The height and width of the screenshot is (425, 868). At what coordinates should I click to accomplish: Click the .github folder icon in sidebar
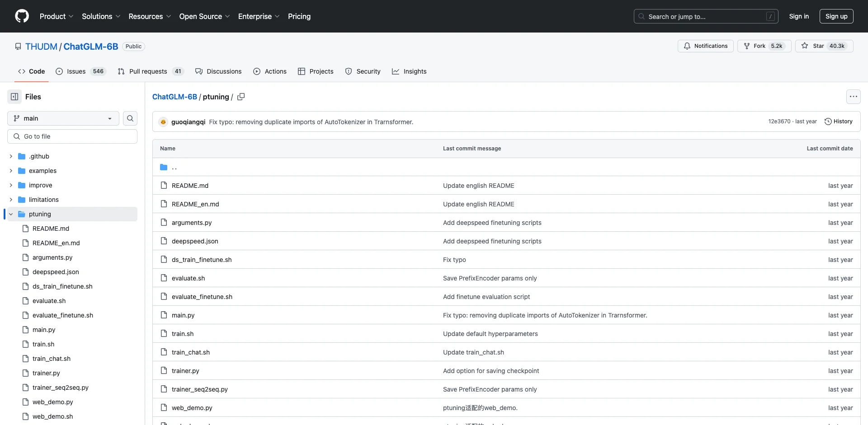pyautogui.click(x=22, y=156)
